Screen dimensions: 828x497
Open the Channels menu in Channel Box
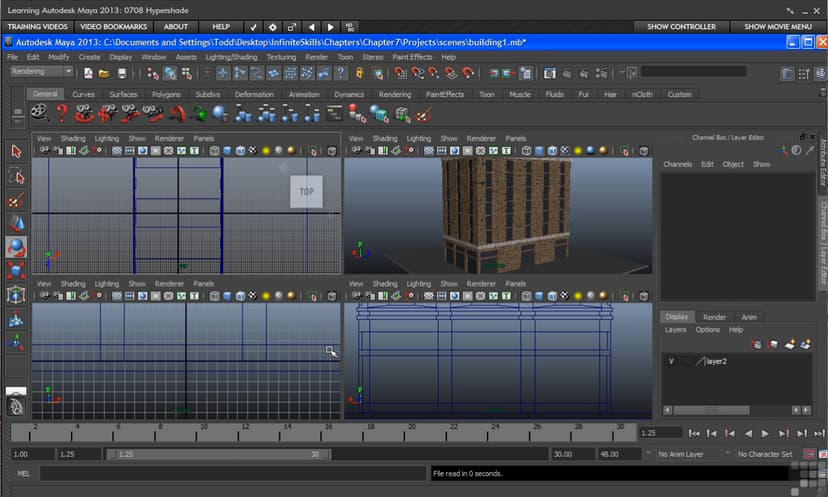678,164
